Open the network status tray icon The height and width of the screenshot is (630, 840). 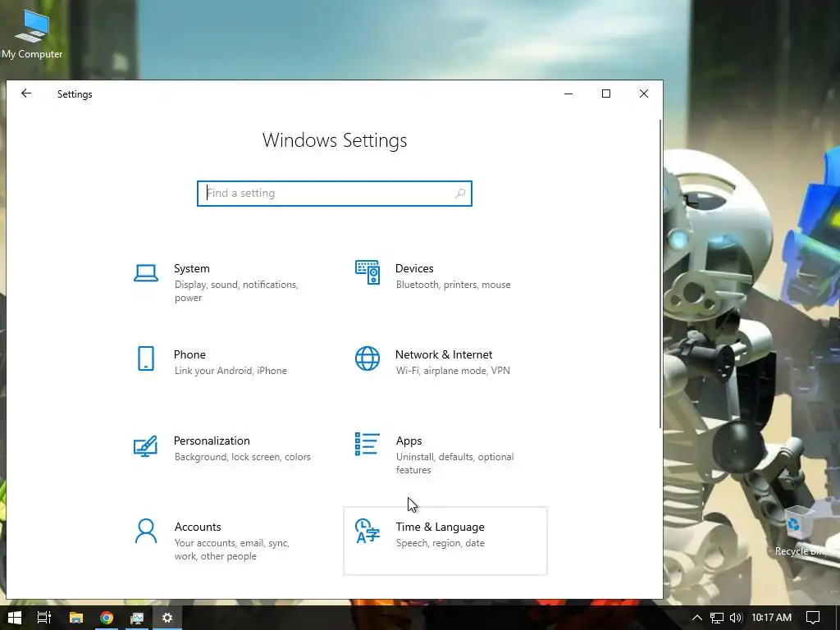click(717, 618)
